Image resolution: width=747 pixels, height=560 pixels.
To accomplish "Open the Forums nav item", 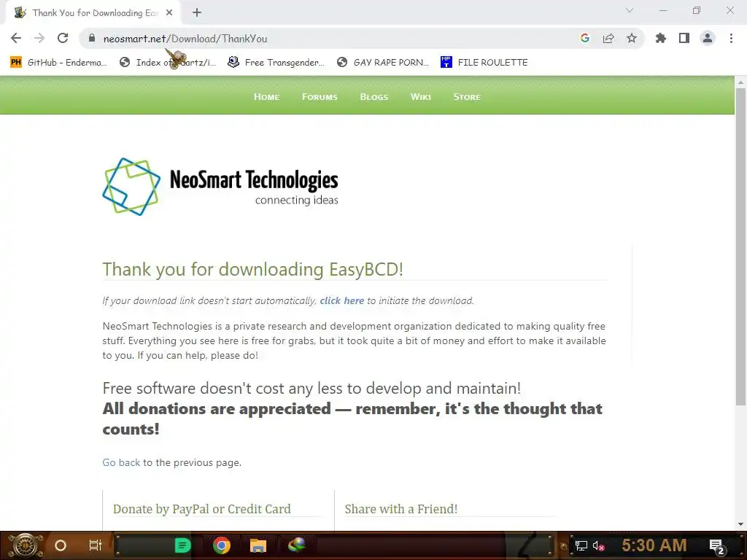I will click(x=320, y=97).
